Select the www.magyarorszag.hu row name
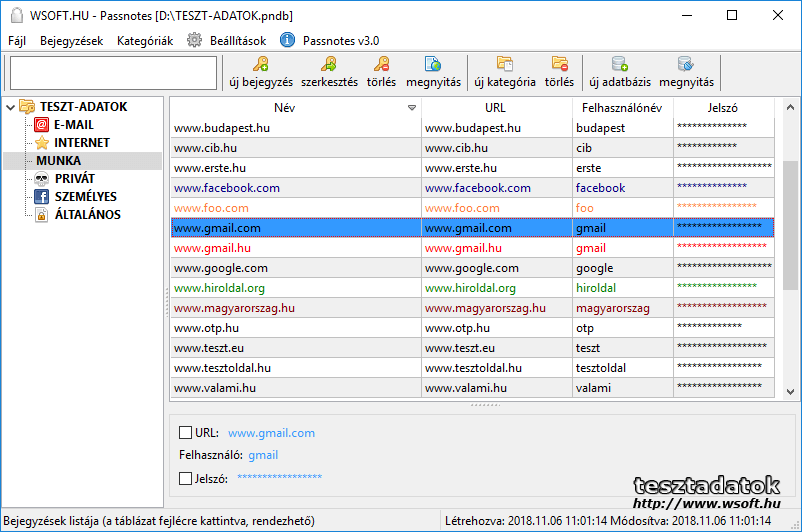Screen dimensions: 802x532 pyautogui.click(x=234, y=307)
